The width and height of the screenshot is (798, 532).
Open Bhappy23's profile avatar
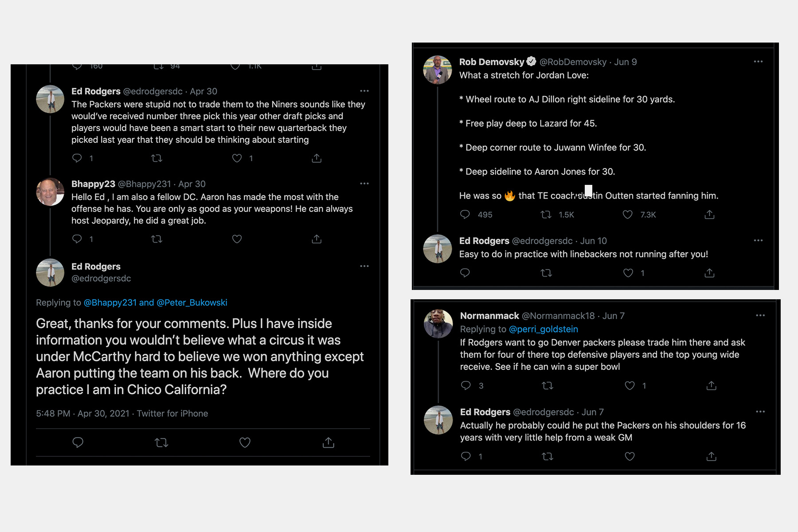[50, 192]
